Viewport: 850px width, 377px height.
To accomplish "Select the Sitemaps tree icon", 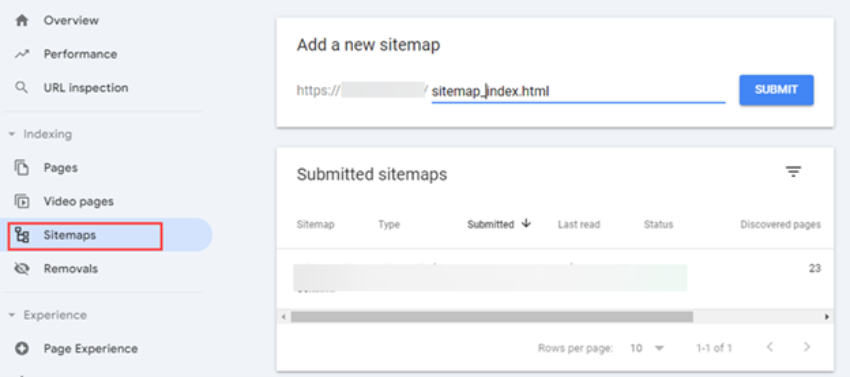I will (22, 235).
